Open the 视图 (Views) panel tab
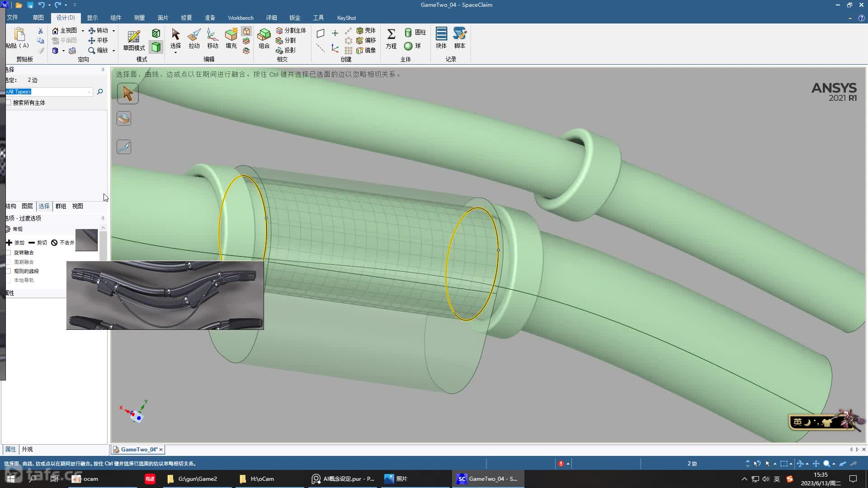 (77, 206)
